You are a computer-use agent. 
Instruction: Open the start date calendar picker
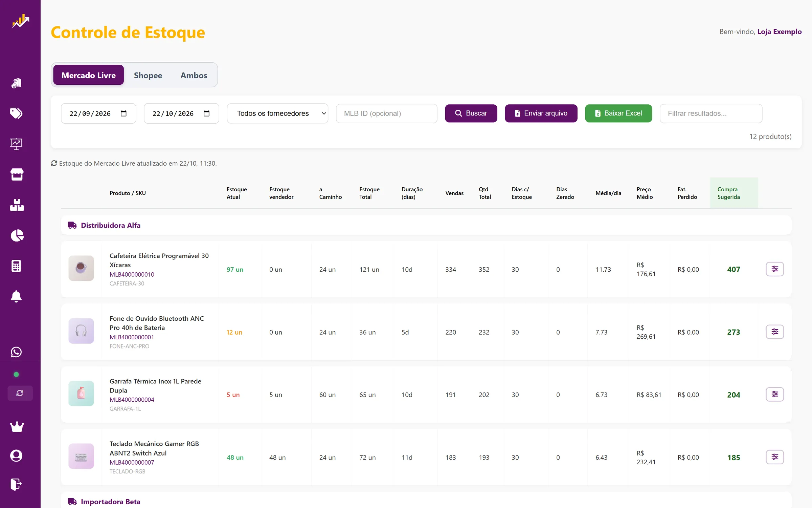(x=123, y=113)
